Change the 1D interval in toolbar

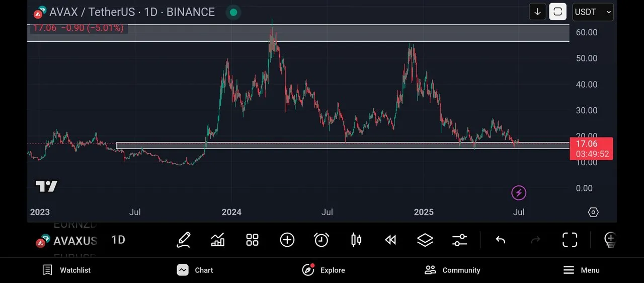pos(118,240)
